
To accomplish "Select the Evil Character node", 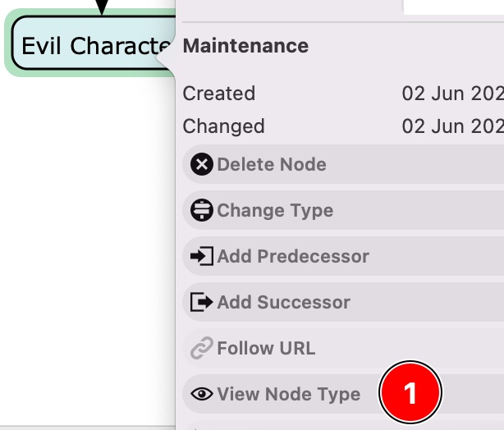I will 90,46.
